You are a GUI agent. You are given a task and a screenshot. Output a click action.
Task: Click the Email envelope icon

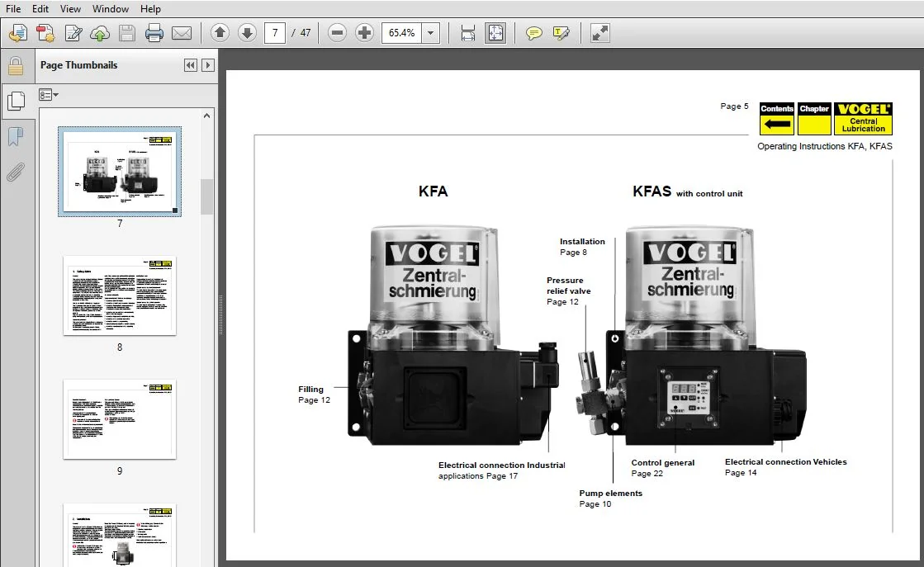182,33
